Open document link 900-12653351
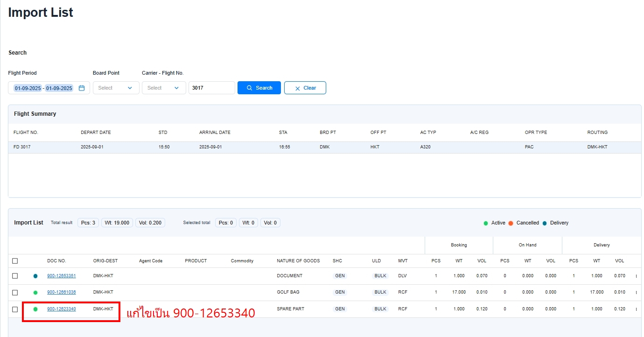The width and height of the screenshot is (644, 337). pyautogui.click(x=61, y=276)
